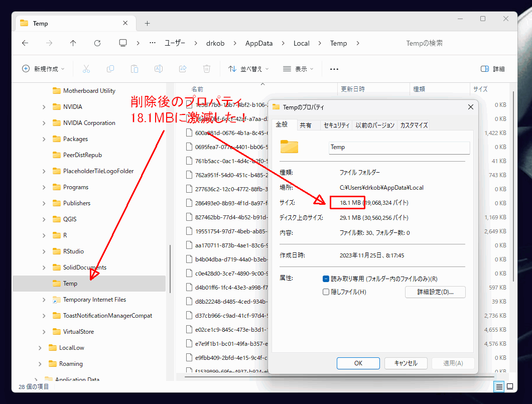Image resolution: width=532 pixels, height=404 pixels.
Task: Open the 新規作成 dropdown
Action: click(44, 69)
